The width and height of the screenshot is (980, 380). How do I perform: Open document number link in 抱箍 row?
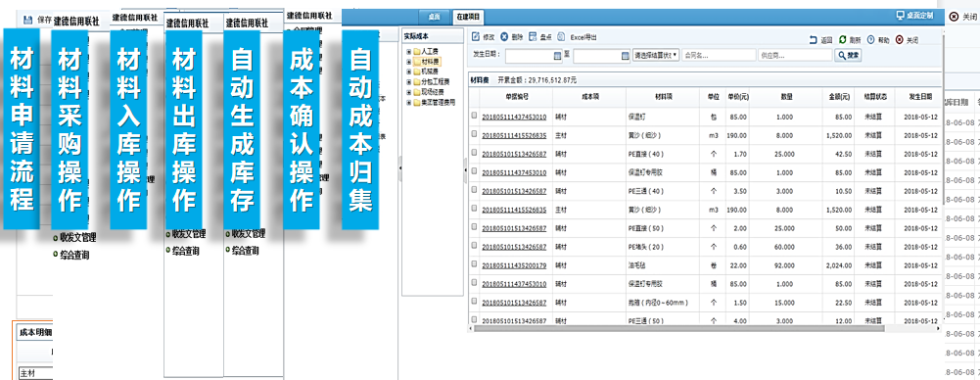point(514,303)
